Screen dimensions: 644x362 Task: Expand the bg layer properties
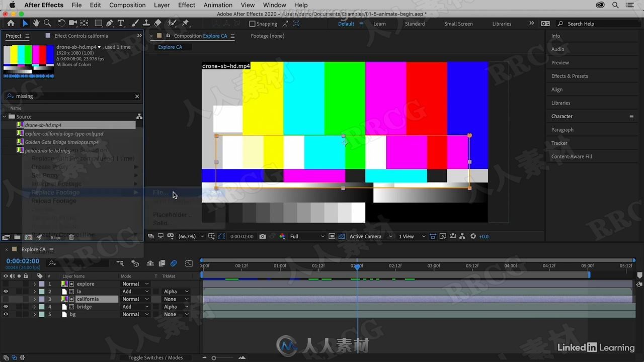(x=35, y=314)
